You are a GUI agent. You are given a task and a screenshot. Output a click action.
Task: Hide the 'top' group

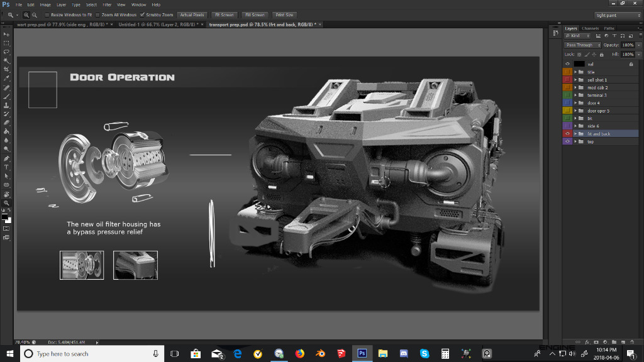click(567, 141)
